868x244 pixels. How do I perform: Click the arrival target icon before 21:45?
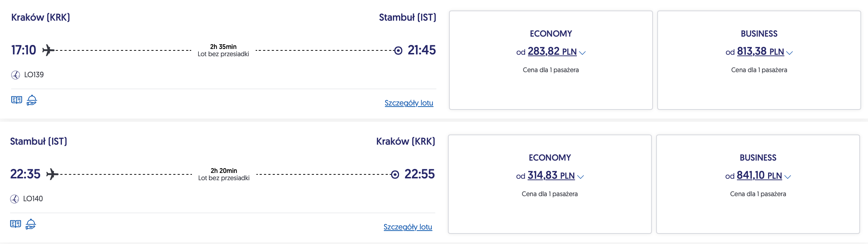click(x=398, y=50)
